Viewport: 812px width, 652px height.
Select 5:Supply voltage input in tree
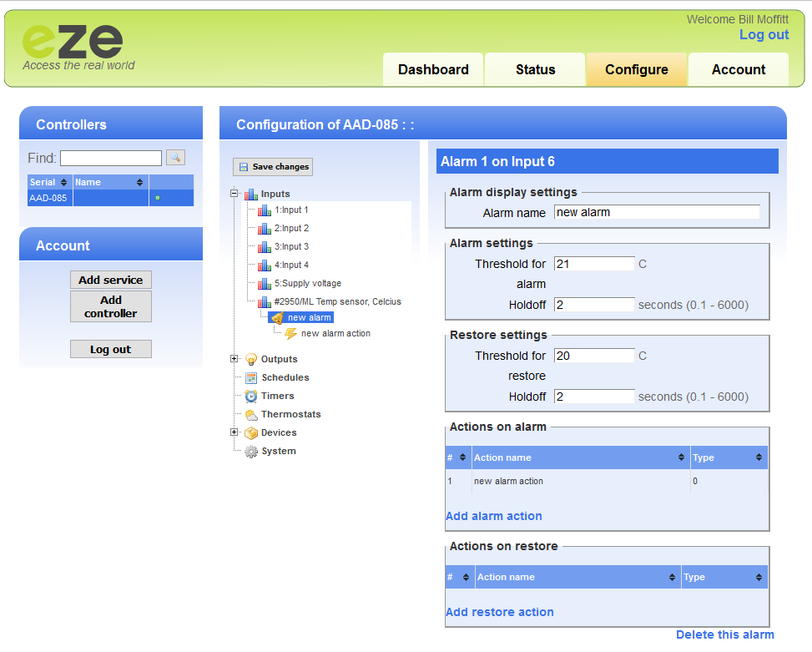tap(307, 284)
